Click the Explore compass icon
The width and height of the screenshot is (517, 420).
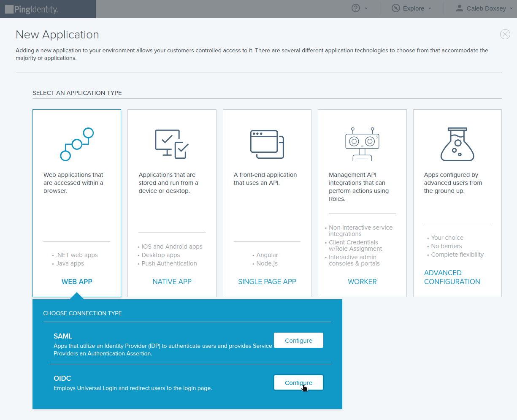[395, 8]
